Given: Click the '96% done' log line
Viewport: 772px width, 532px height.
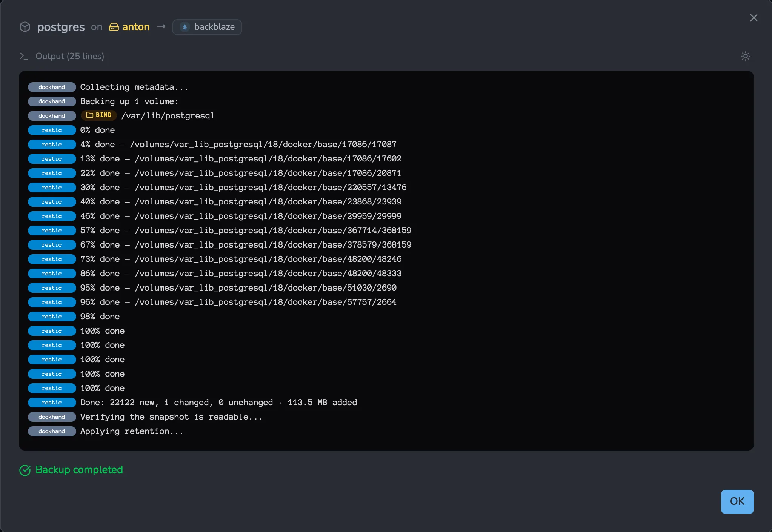Looking at the screenshot, I should pos(238,302).
